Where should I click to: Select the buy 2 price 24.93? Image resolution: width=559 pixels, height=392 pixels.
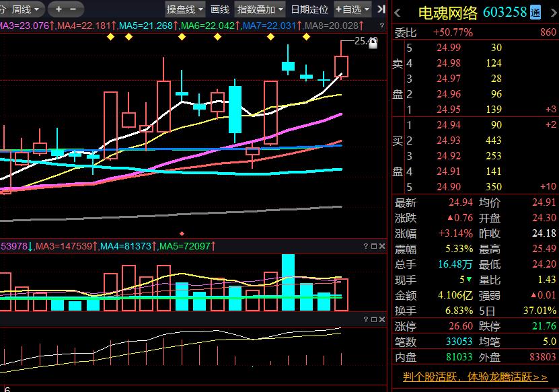[x=449, y=141]
